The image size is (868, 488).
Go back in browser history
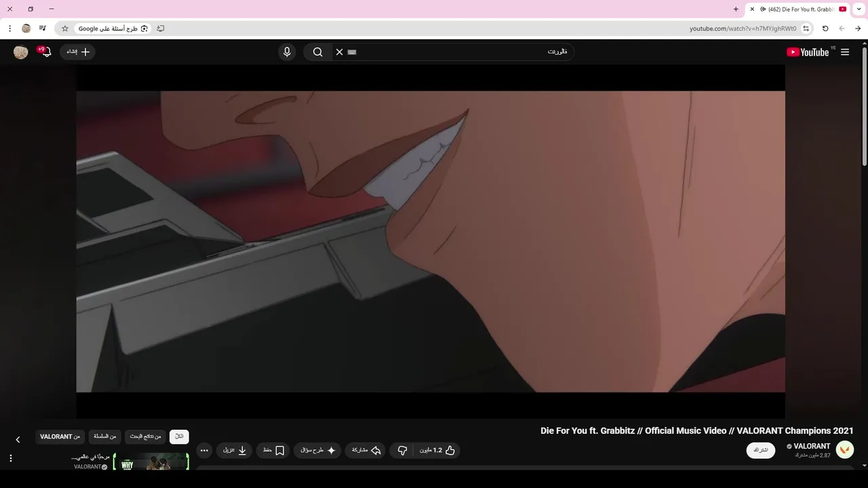[x=858, y=28]
